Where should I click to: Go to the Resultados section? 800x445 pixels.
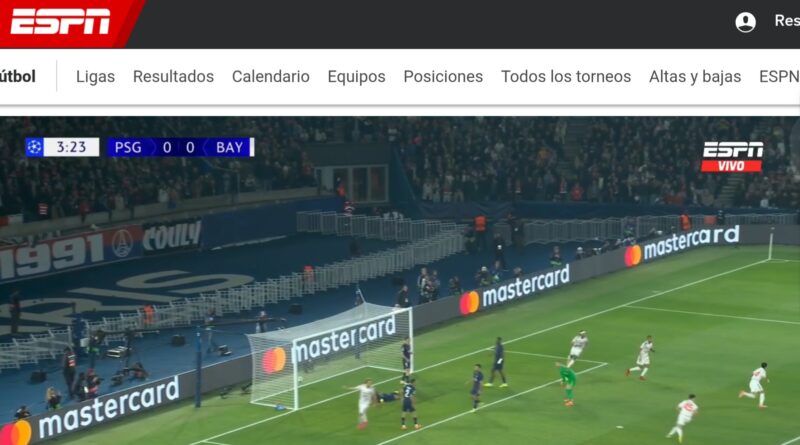click(x=173, y=77)
